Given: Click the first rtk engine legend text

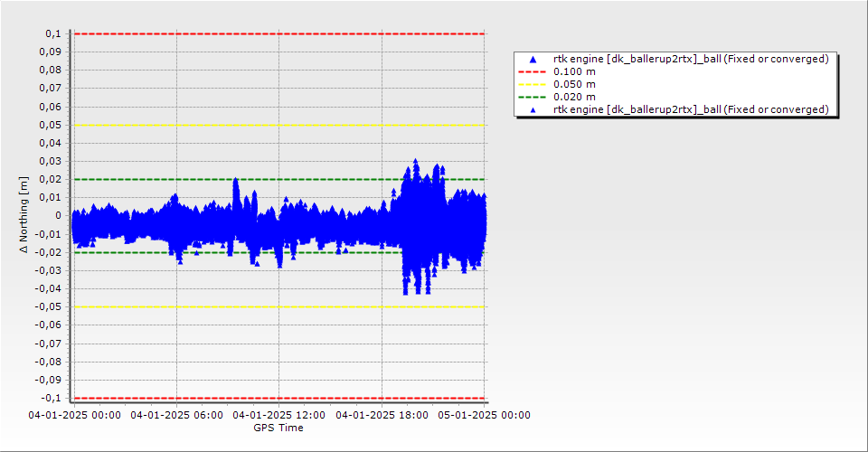Looking at the screenshot, I should point(691,59).
